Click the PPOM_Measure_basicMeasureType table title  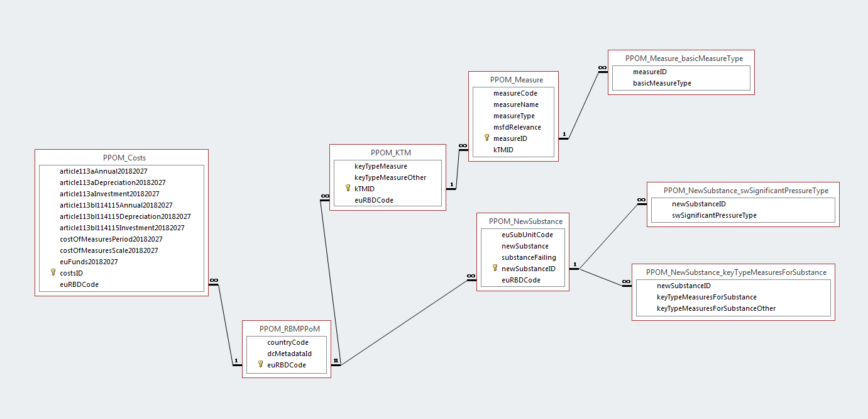(684, 59)
